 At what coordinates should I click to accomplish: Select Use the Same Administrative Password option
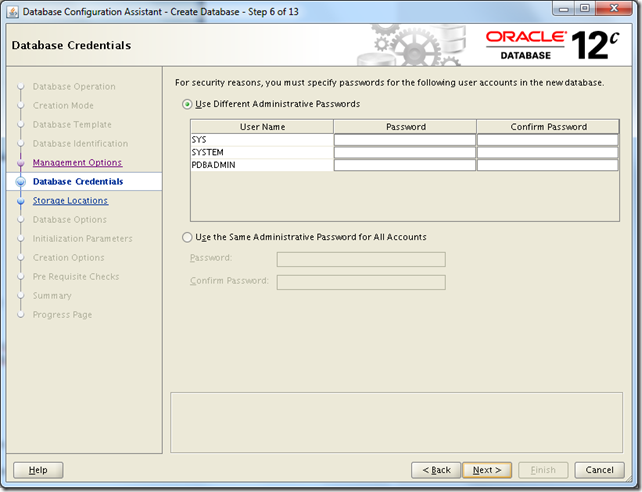point(187,237)
